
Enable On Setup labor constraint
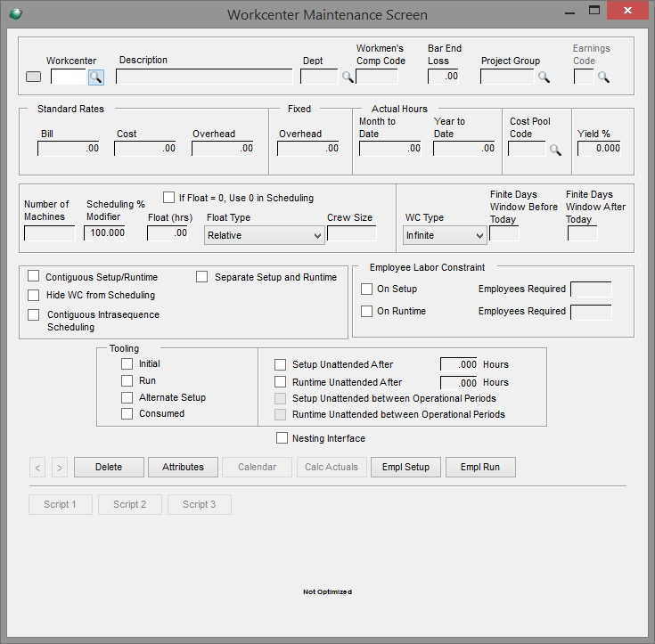point(366,289)
